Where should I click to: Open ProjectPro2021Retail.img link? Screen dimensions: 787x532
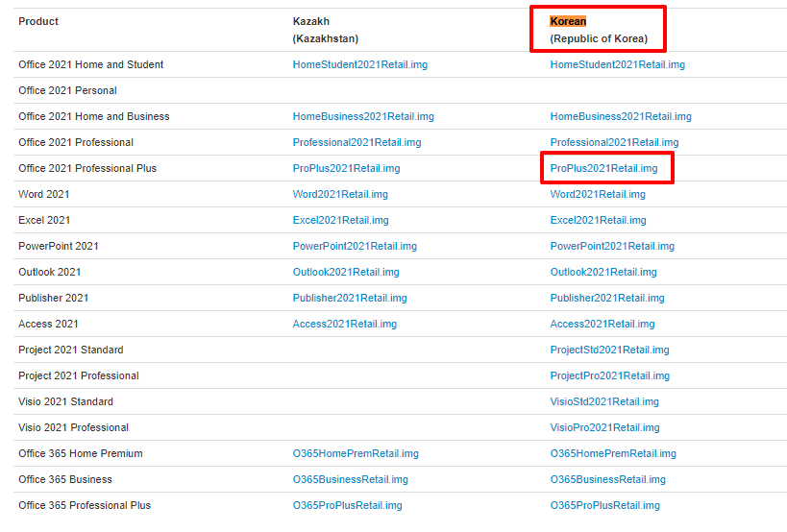point(610,376)
